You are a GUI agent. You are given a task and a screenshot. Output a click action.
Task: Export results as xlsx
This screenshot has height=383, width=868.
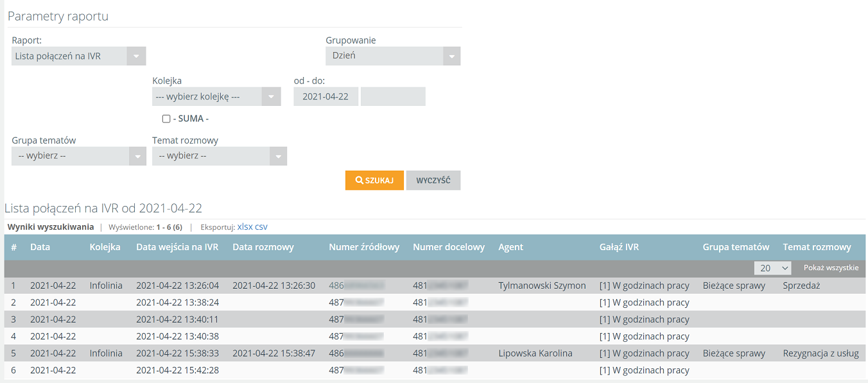coord(245,226)
